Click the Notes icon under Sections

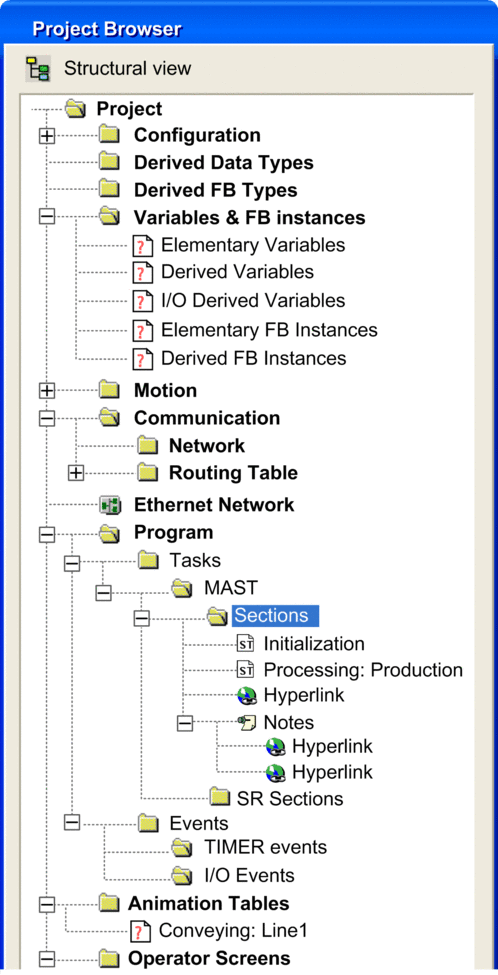247,722
